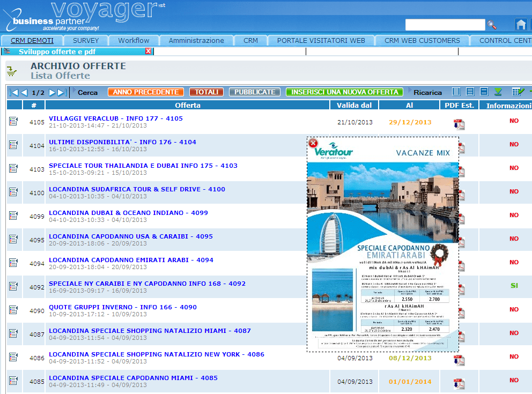The image size is (532, 394).
Task: Switch to Sviluppo offerte e pdf tab
Action: [57, 51]
